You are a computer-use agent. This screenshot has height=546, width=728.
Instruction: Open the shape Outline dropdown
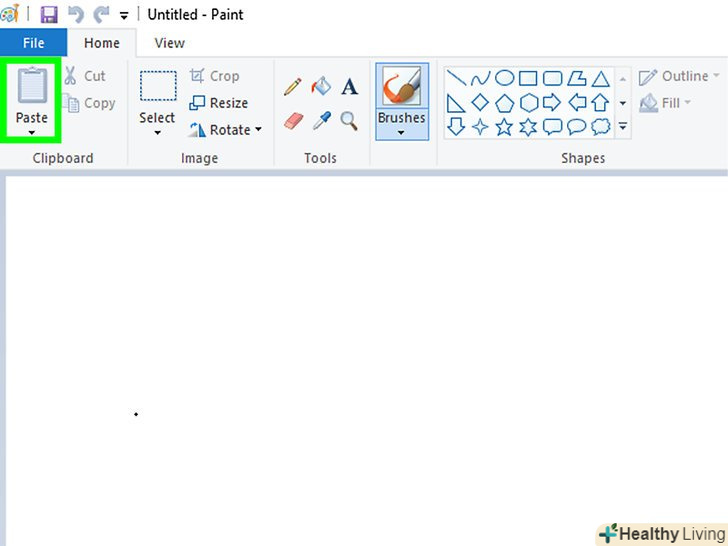coord(679,76)
